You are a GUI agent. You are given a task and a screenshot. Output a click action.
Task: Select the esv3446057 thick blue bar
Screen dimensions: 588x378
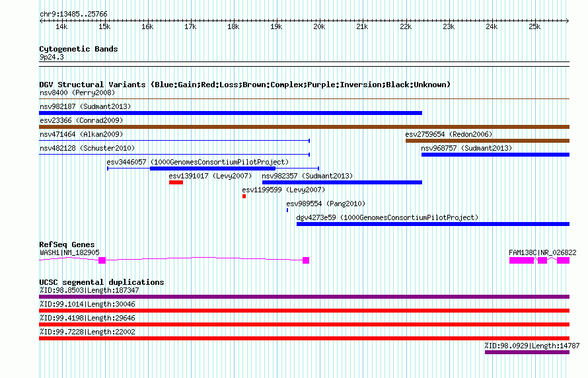pyautogui.click(x=213, y=169)
